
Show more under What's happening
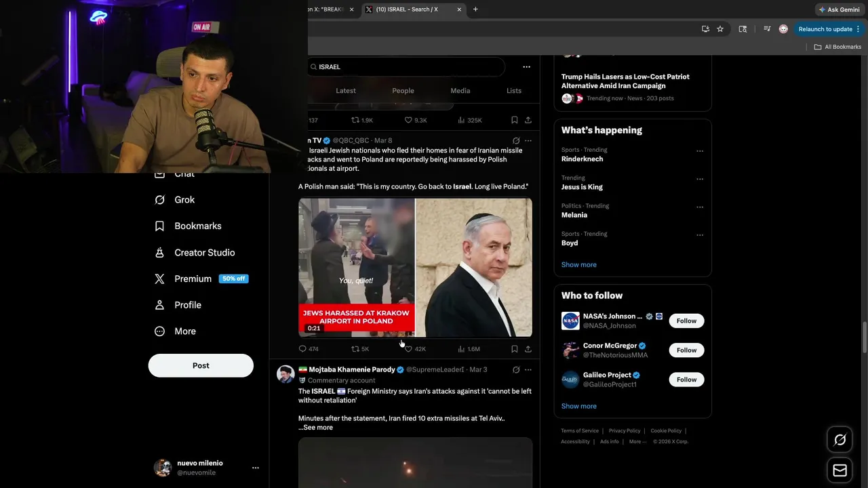click(578, 265)
